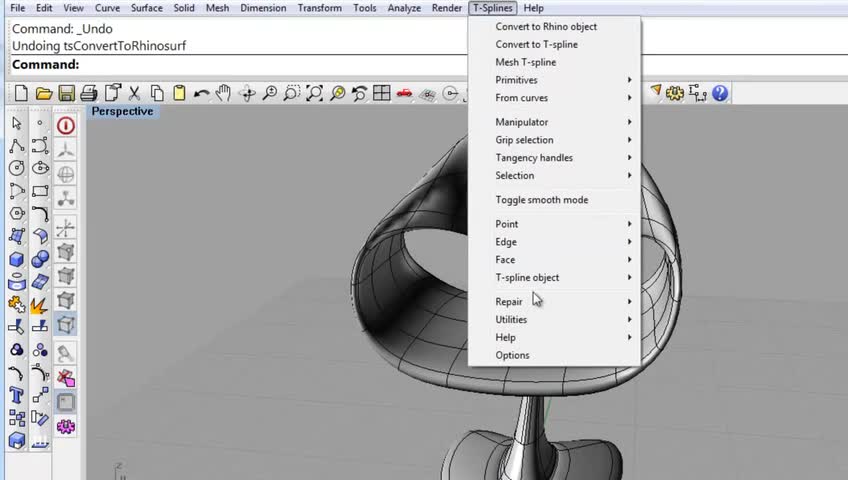Expand the Tangency handles submenu
Viewport: 848px width, 480px height.
point(554,158)
